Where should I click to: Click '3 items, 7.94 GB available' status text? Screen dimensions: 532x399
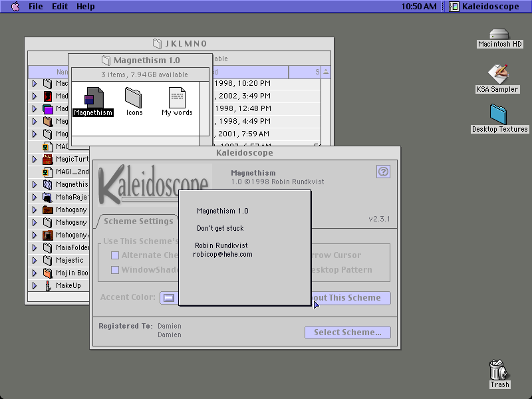coord(144,74)
